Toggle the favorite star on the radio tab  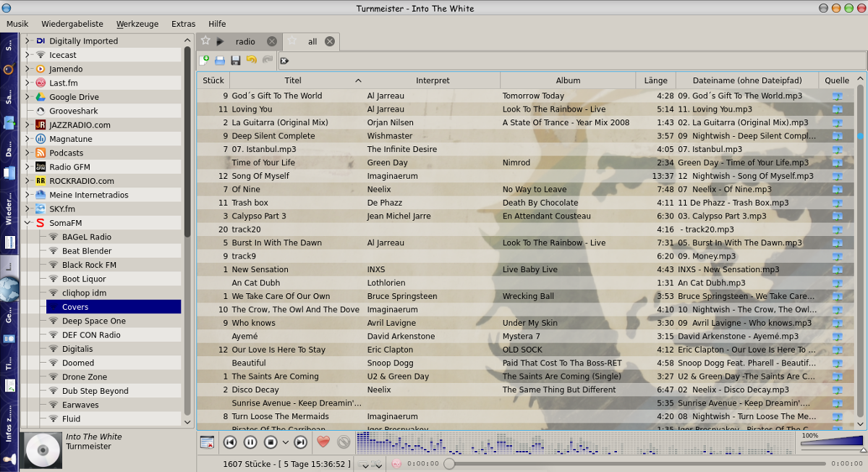point(205,41)
